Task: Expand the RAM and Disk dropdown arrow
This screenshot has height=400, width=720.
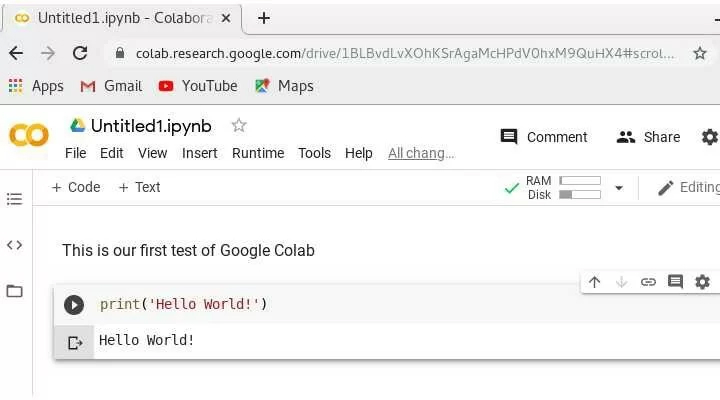Action: [619, 188]
